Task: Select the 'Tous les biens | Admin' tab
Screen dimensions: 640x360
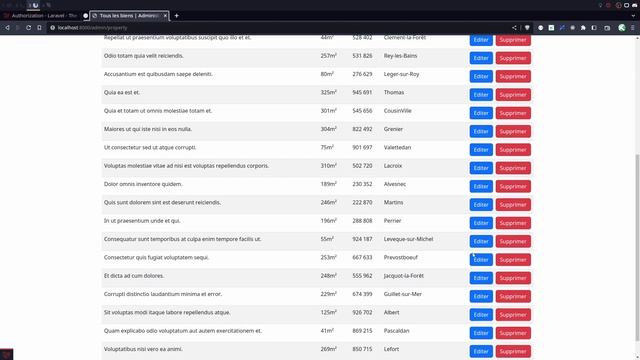Action: (x=129, y=16)
